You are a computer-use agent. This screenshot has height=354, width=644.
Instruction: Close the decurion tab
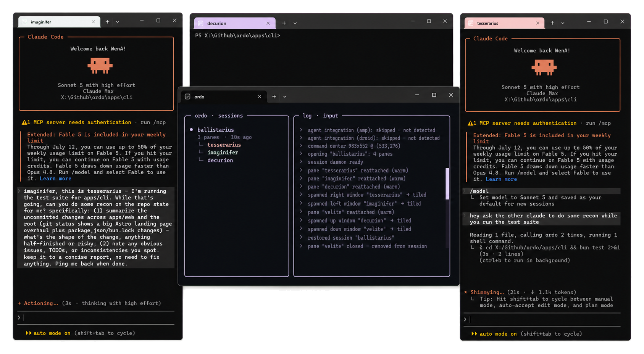(x=268, y=23)
